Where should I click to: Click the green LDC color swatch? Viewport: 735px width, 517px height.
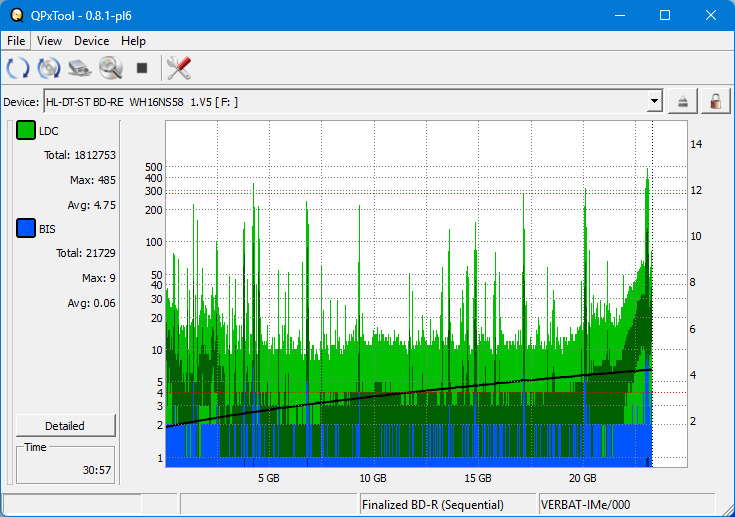pyautogui.click(x=26, y=131)
